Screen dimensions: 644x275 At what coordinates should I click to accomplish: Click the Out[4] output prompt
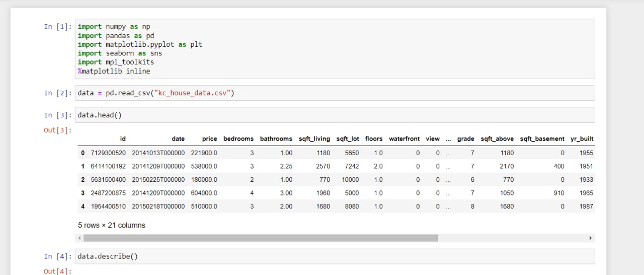(x=58, y=271)
